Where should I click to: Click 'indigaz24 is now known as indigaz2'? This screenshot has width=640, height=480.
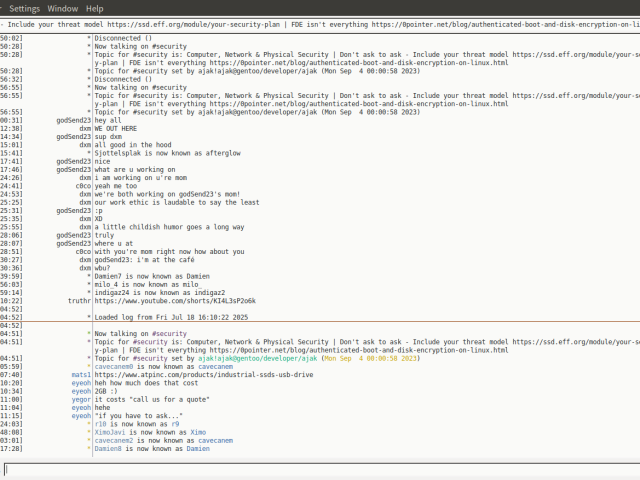(x=160, y=293)
